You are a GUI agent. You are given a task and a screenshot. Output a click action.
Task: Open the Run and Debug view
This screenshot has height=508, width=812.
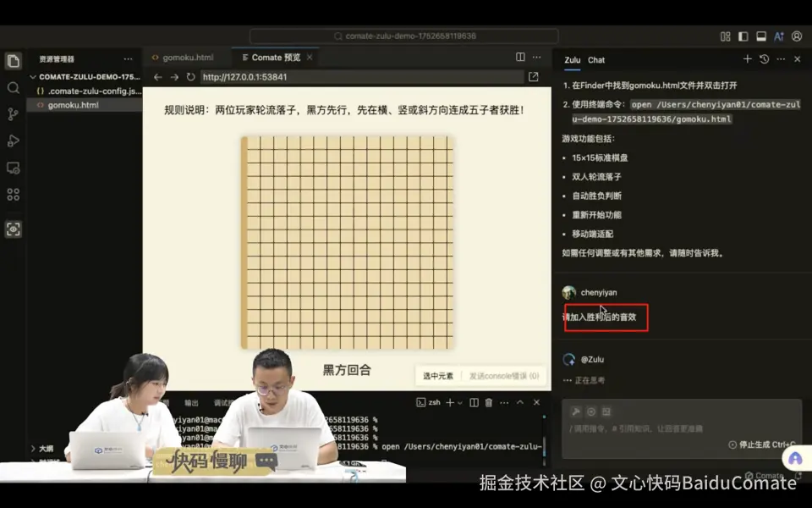[14, 141]
